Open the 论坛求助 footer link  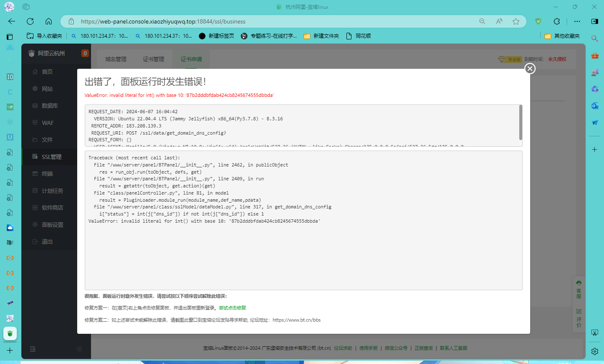click(x=343, y=348)
